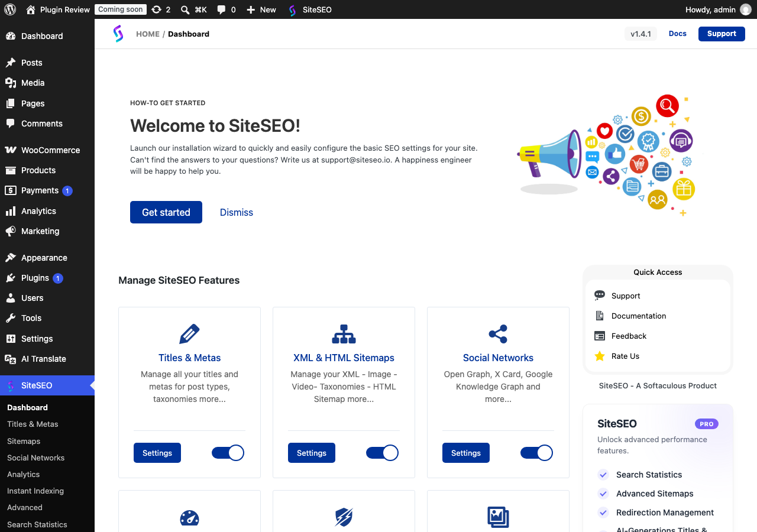Click the v1.4.1 version badge

click(640, 34)
